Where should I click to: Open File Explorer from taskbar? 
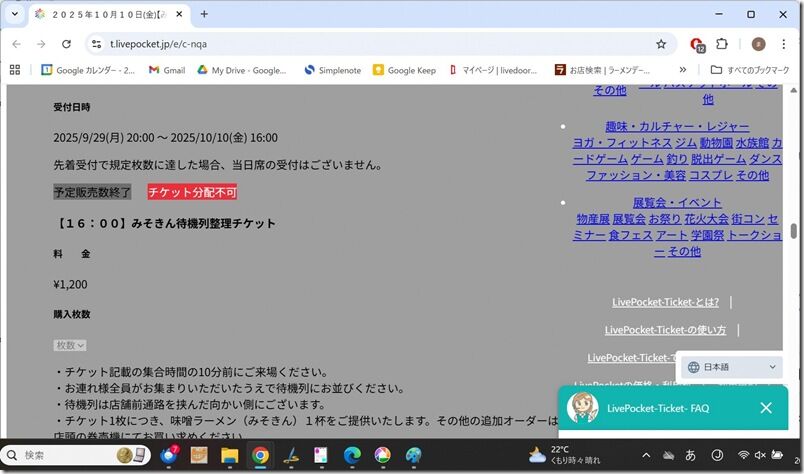[229, 455]
